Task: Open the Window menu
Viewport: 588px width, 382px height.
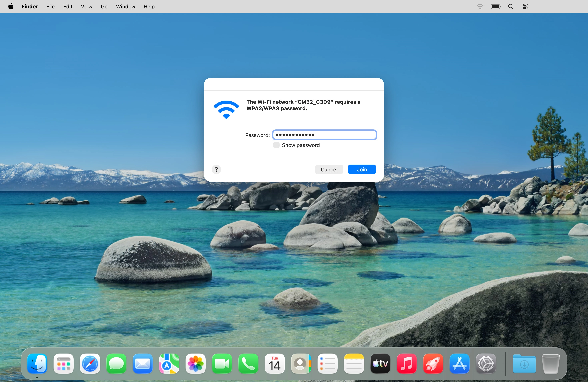Action: 125,6
